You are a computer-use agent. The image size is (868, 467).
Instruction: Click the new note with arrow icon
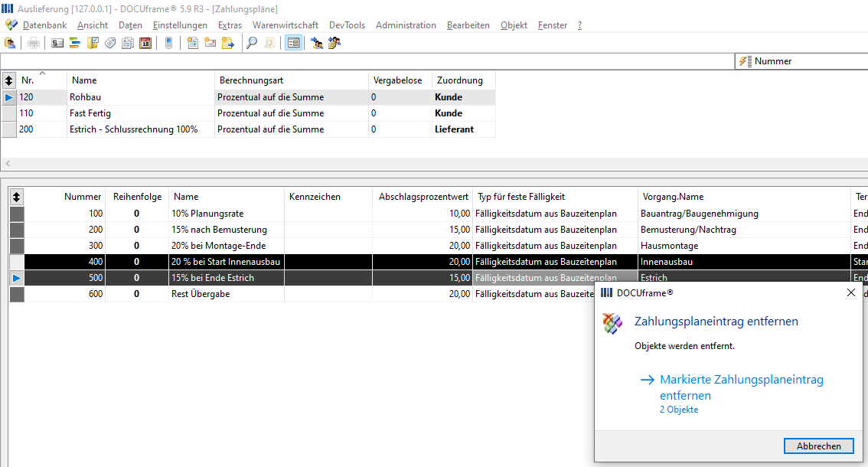coord(227,43)
